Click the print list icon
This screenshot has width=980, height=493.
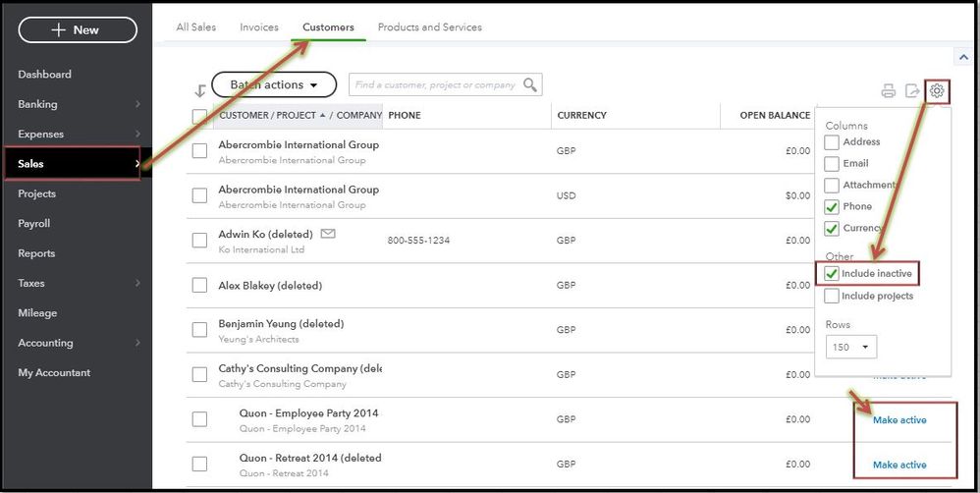click(888, 91)
